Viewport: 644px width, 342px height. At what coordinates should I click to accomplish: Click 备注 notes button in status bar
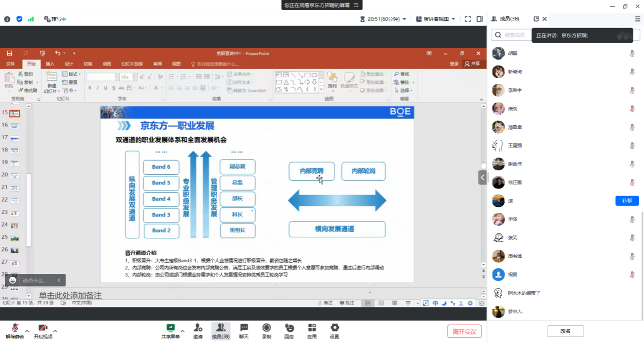(325, 303)
